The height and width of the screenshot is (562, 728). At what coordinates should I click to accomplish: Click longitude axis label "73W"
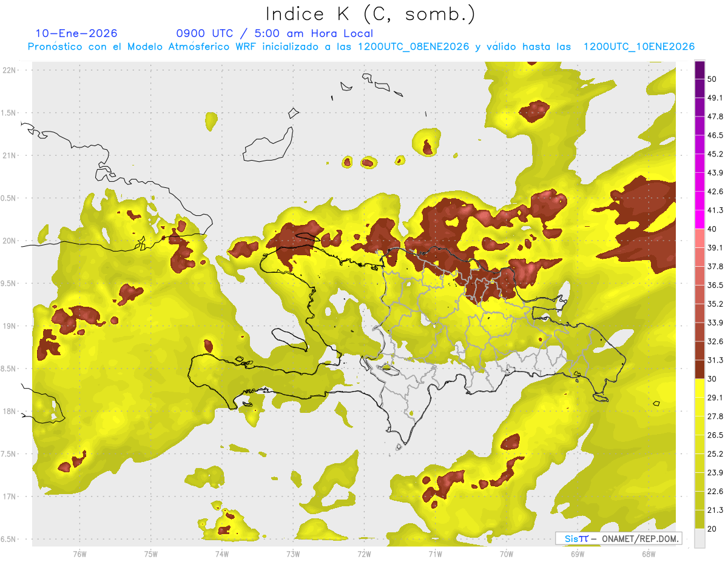pos(292,554)
